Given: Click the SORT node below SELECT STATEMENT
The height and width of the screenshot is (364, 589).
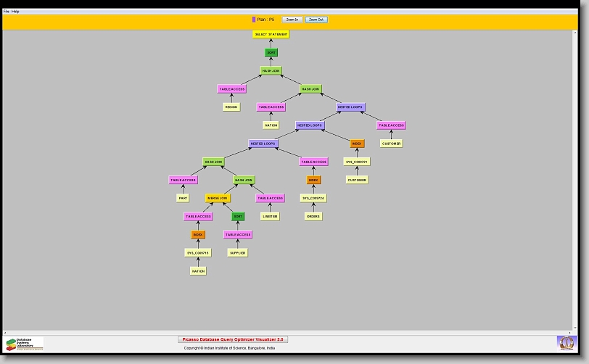Looking at the screenshot, I should pos(271,53).
